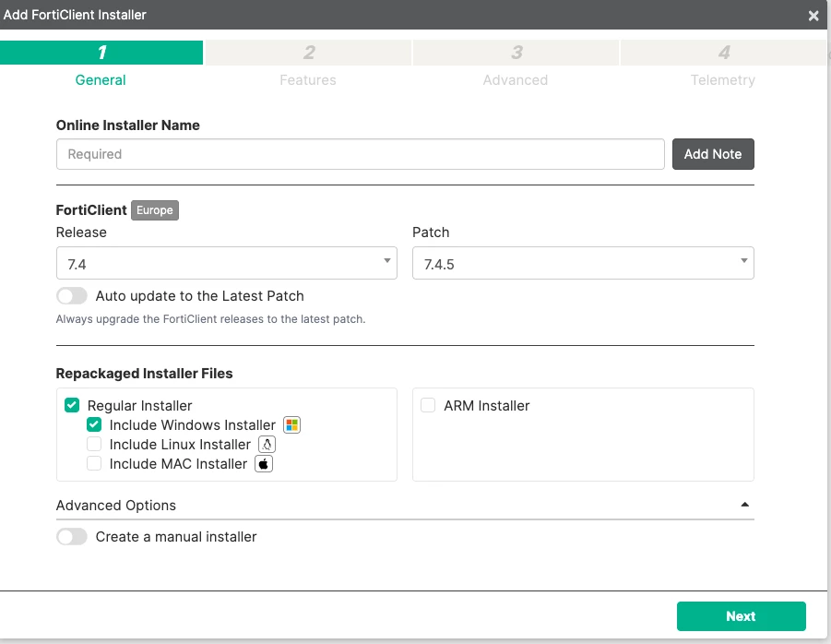Focus the Online Installer Name field
The image size is (831, 644).
tap(361, 154)
